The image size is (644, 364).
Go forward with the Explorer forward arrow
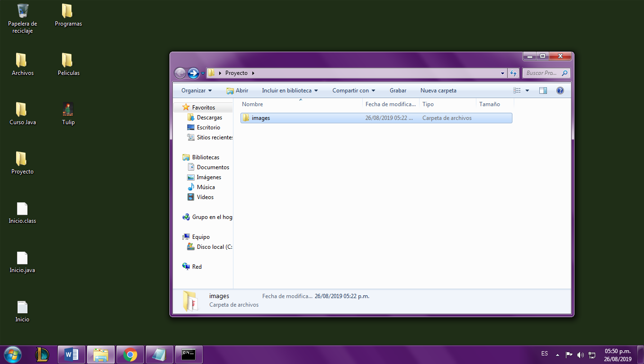coord(193,73)
